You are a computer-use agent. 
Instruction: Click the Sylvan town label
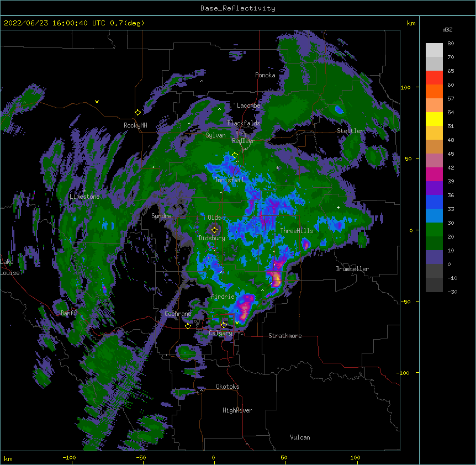215,135
